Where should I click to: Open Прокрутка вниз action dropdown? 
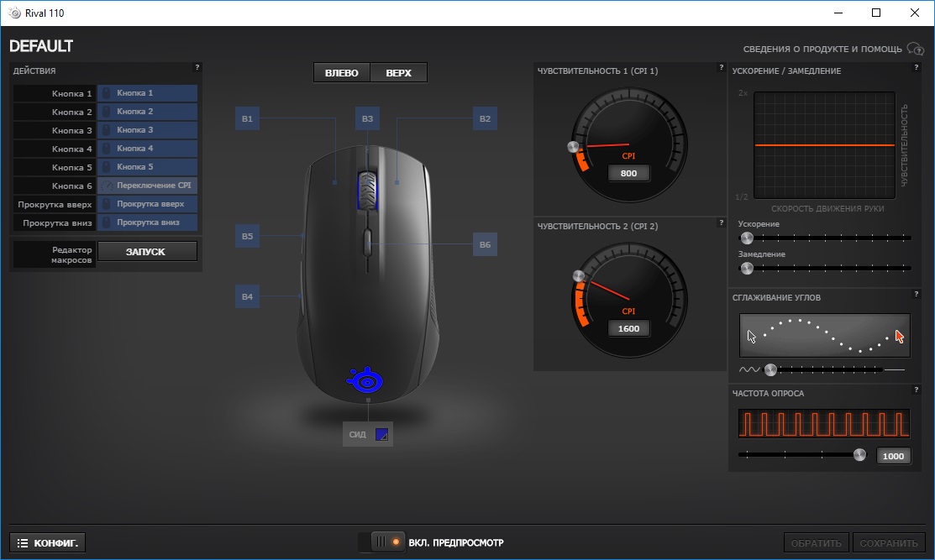(x=147, y=222)
